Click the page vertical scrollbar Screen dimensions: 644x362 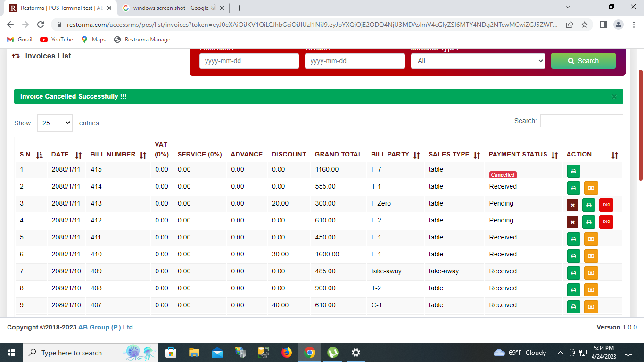(640, 125)
